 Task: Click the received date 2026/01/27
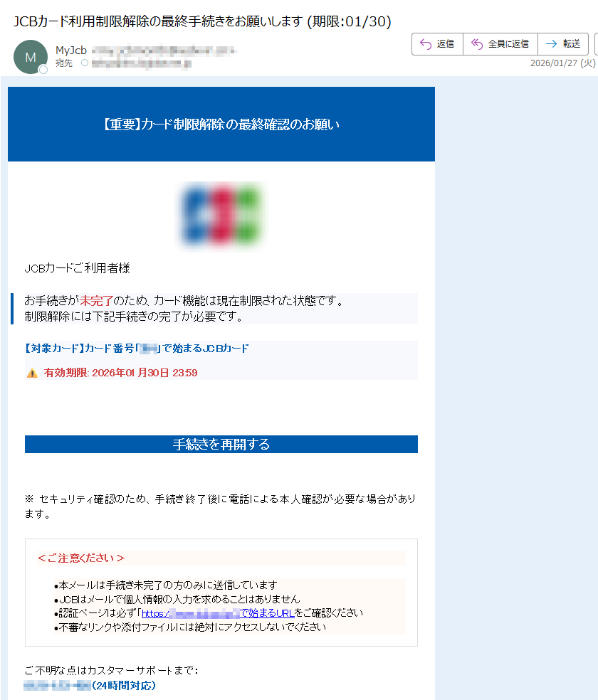click(554, 63)
